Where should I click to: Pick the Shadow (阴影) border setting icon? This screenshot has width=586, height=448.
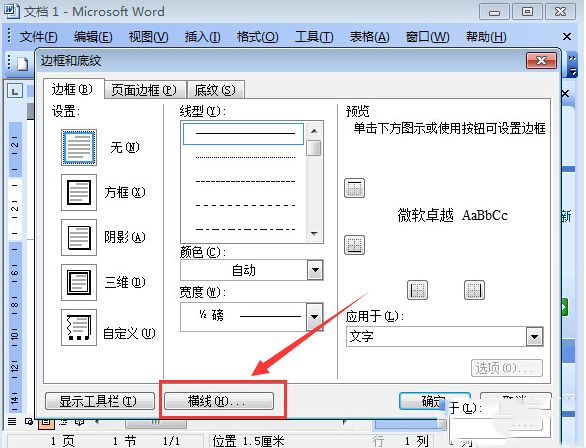pyautogui.click(x=79, y=237)
